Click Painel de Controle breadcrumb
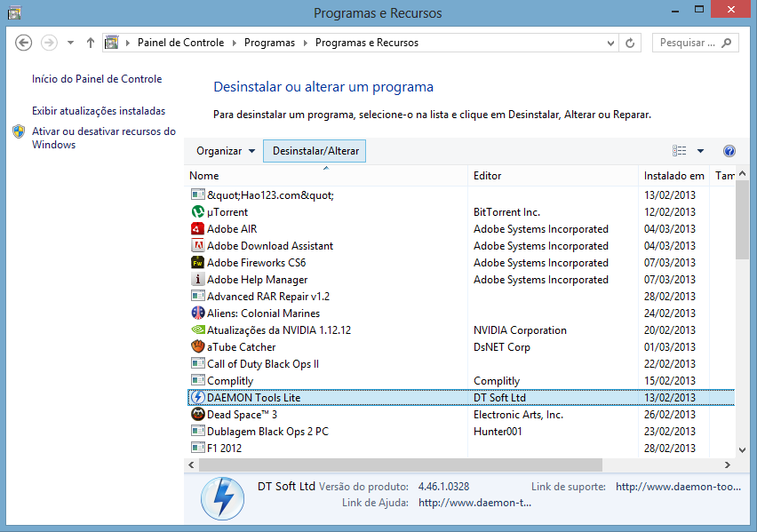Image resolution: width=757 pixels, height=532 pixels. click(x=180, y=43)
